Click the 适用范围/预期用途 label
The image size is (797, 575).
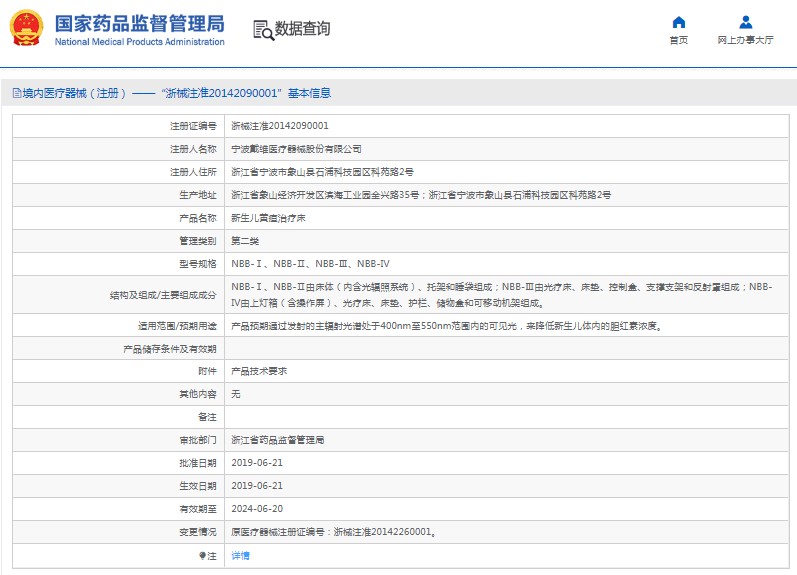click(177, 326)
